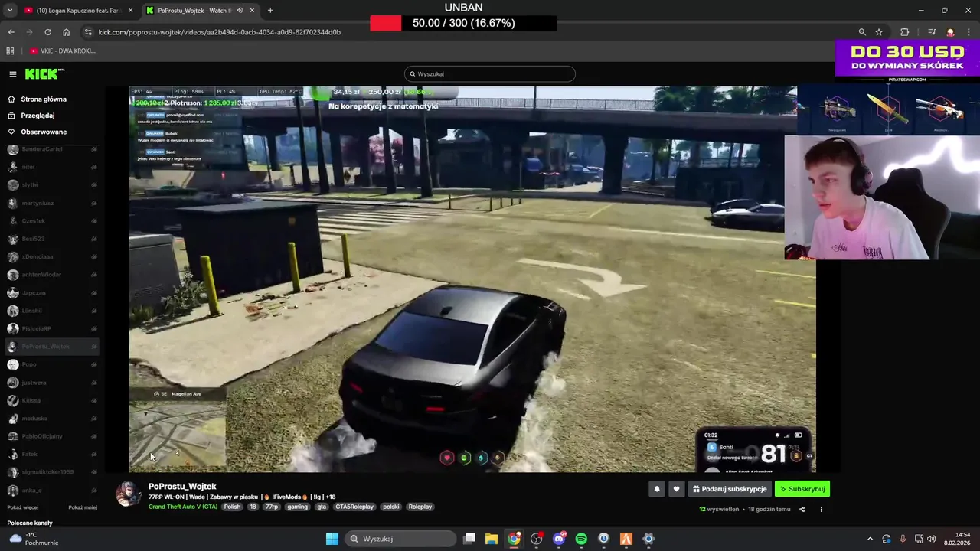The height and width of the screenshot is (551, 980).
Task: Open Chrome three-dot menu
Action: pyautogui.click(x=969, y=32)
